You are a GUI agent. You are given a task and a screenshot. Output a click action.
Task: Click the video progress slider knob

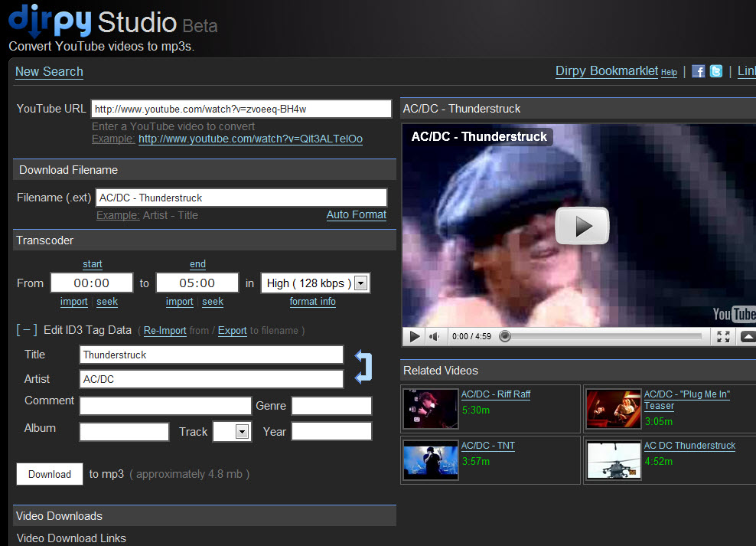[x=505, y=336]
